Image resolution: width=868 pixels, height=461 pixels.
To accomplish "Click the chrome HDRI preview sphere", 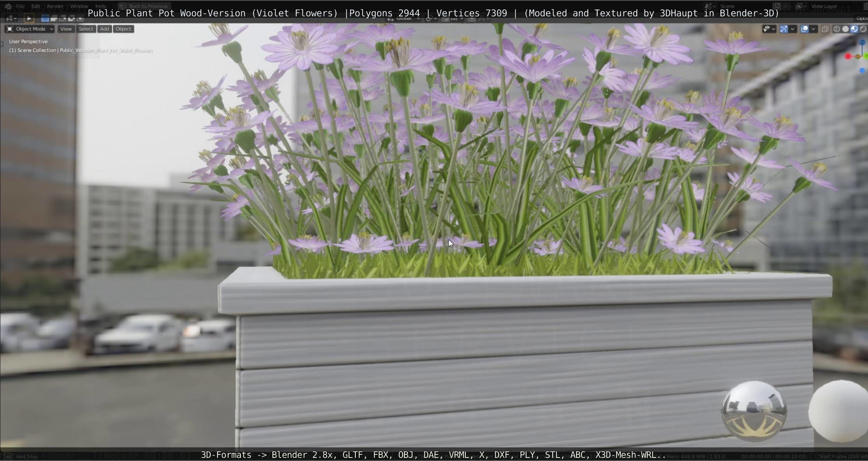I will 754,411.
